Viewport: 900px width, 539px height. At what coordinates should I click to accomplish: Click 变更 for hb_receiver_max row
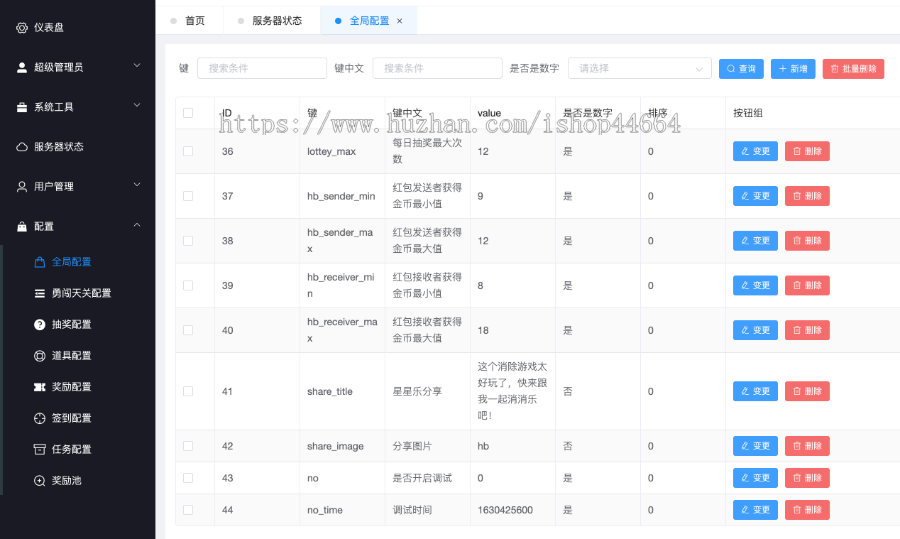pos(755,330)
